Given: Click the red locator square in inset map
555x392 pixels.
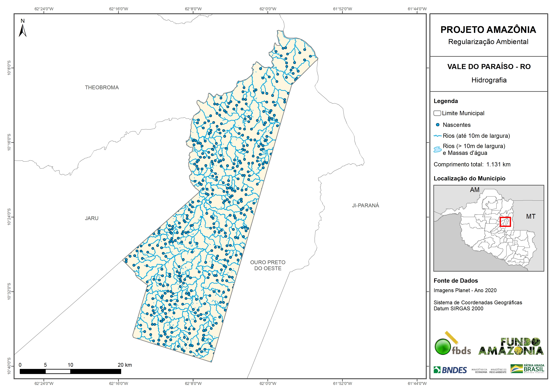Looking at the screenshot, I should point(505,222).
